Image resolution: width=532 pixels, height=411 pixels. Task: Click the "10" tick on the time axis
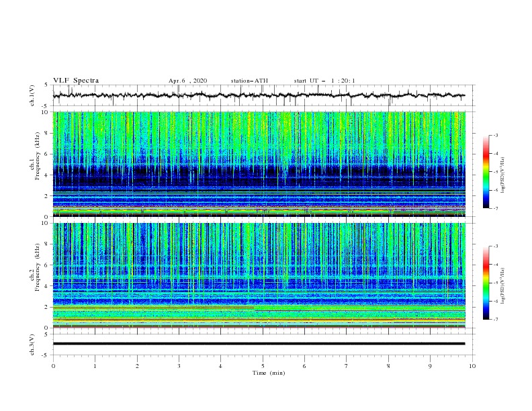pos(472,366)
